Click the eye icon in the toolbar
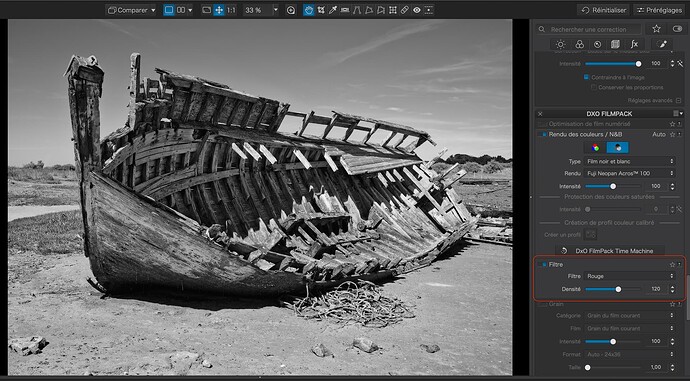Viewport: 690px width, 381px height. click(416, 10)
